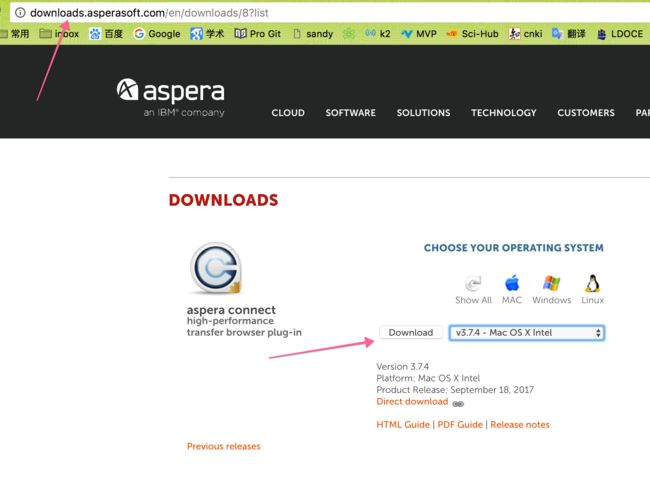
Task: Open the TECHNOLOGY menu
Action: [x=504, y=113]
